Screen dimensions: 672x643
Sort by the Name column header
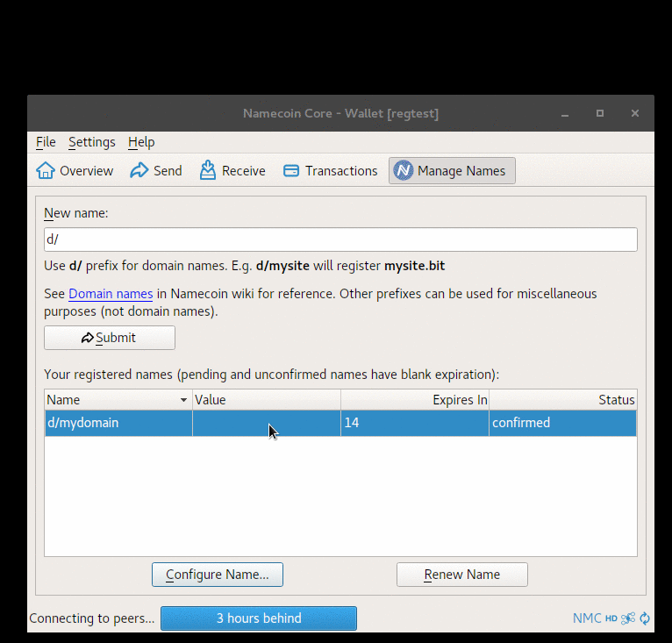pos(118,400)
